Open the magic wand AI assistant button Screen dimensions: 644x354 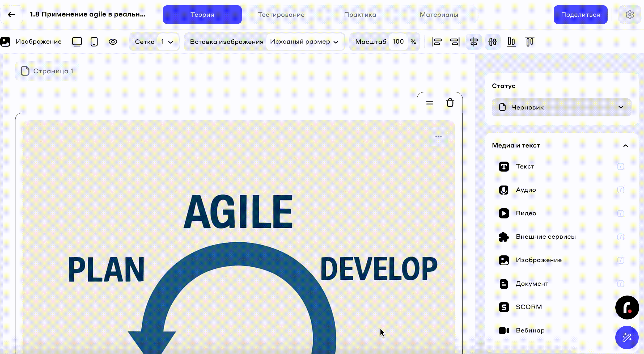(627, 338)
